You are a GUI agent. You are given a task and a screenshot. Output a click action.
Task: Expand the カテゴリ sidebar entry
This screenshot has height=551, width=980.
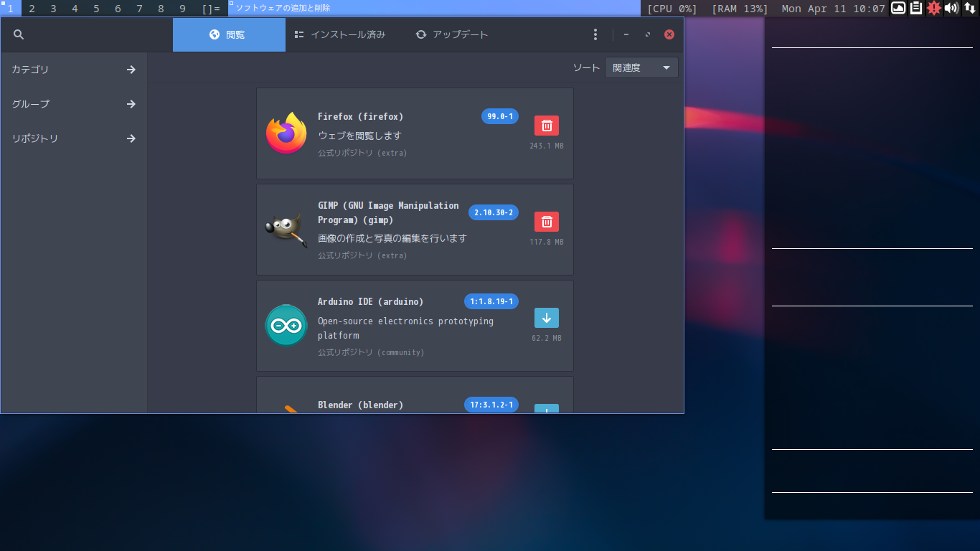pos(74,70)
